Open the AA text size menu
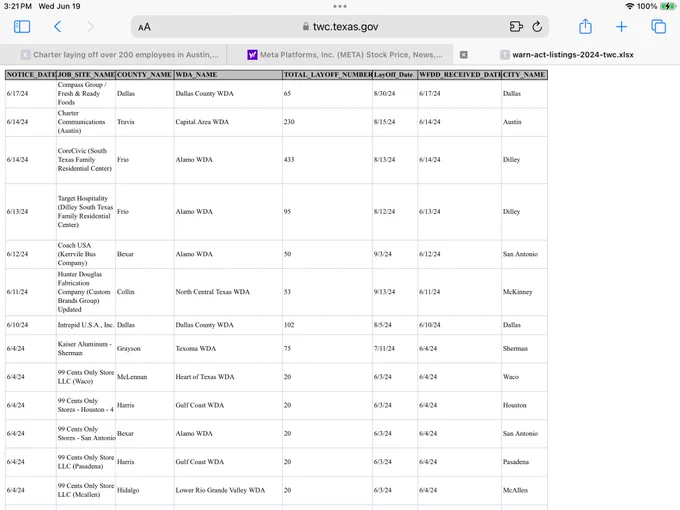 pos(144,27)
